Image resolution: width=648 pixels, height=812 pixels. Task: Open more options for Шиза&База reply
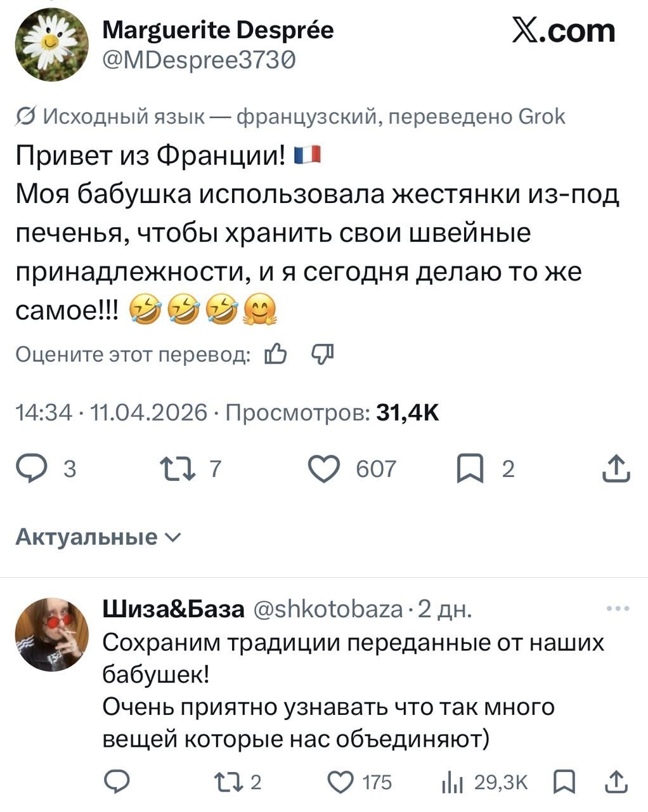point(618,609)
